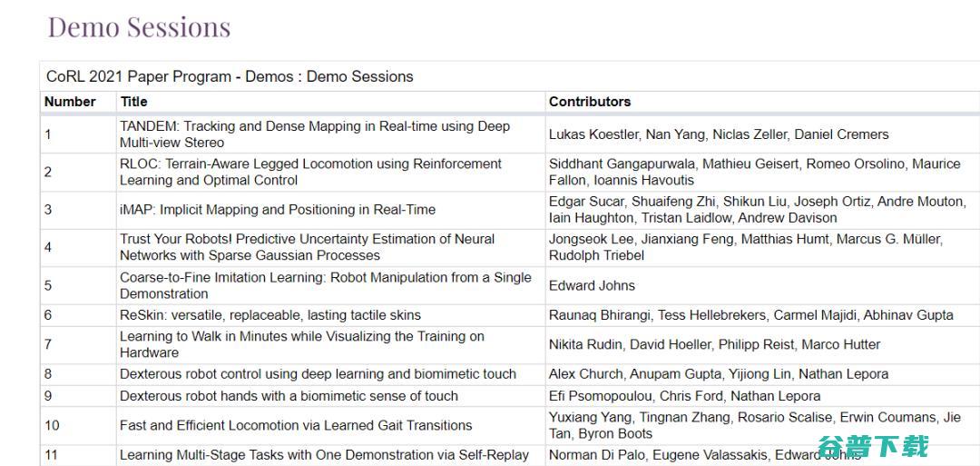Image resolution: width=980 pixels, height=466 pixels.
Task: Select the RLOC Terrain-Aware Legged Locomotion title
Action: tap(310, 172)
